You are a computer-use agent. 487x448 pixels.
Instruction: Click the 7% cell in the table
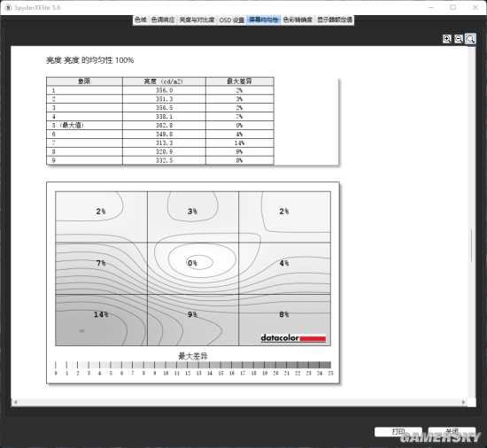click(239, 116)
